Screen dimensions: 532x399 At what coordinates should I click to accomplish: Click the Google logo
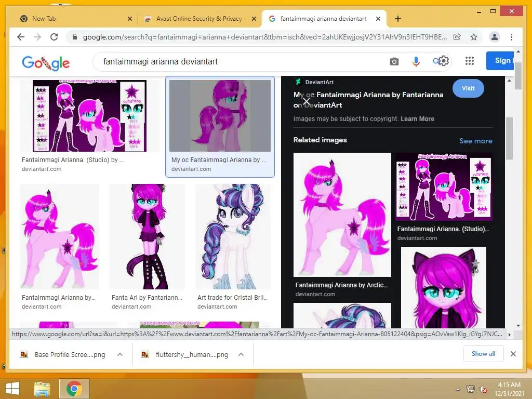[46, 62]
